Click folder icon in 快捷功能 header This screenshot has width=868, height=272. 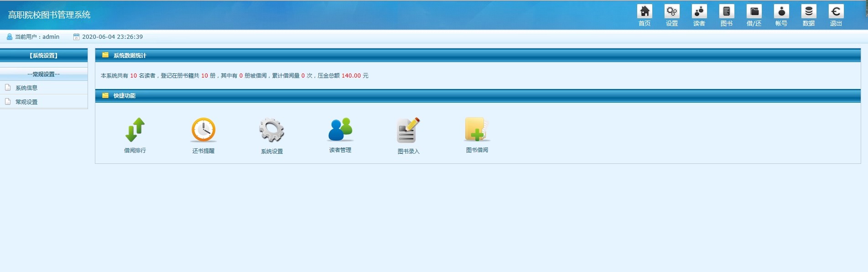[x=105, y=95]
